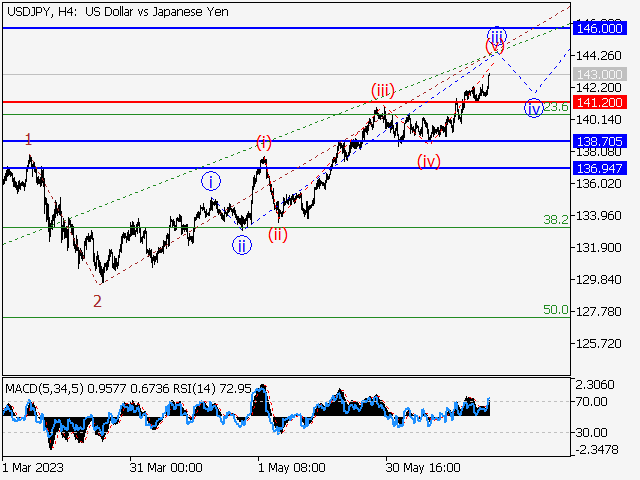Select the 38.2 Fibonacci level label
The image size is (640, 480).
click(x=556, y=220)
